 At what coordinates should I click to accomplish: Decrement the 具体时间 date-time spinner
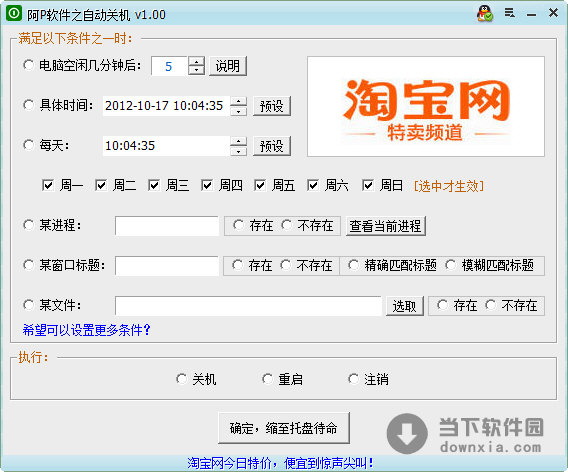point(238,111)
